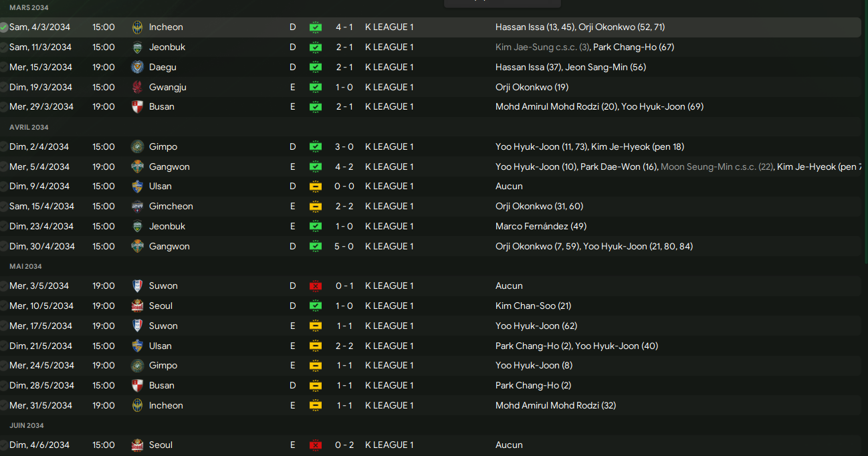Untick the checkbox for Sam, 4/3/2034 match
The image size is (868, 456).
click(4, 27)
